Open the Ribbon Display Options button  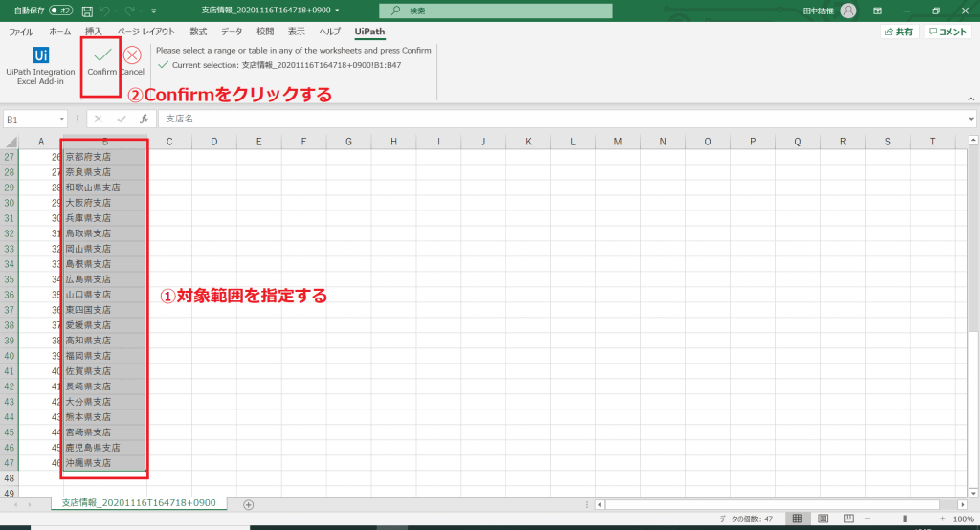878,11
